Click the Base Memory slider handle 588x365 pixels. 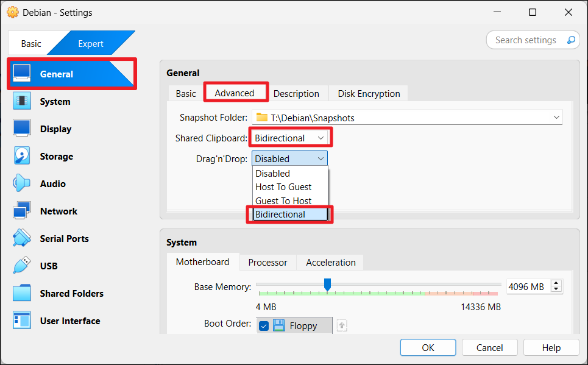pyautogui.click(x=327, y=285)
